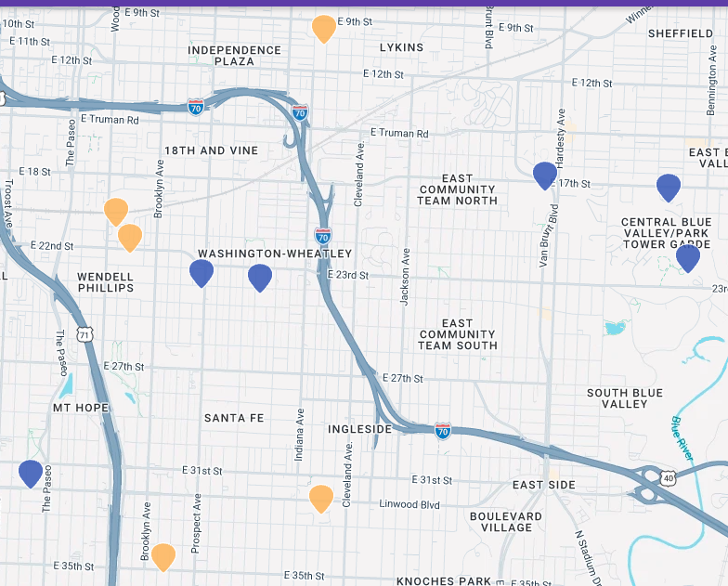This screenshot has height=586, width=728.
Task: Click the BOULEVARD VILLAGE label
Action: (506, 522)
